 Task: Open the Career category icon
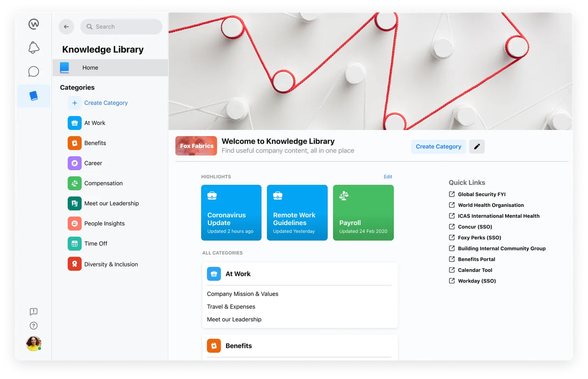tap(75, 163)
